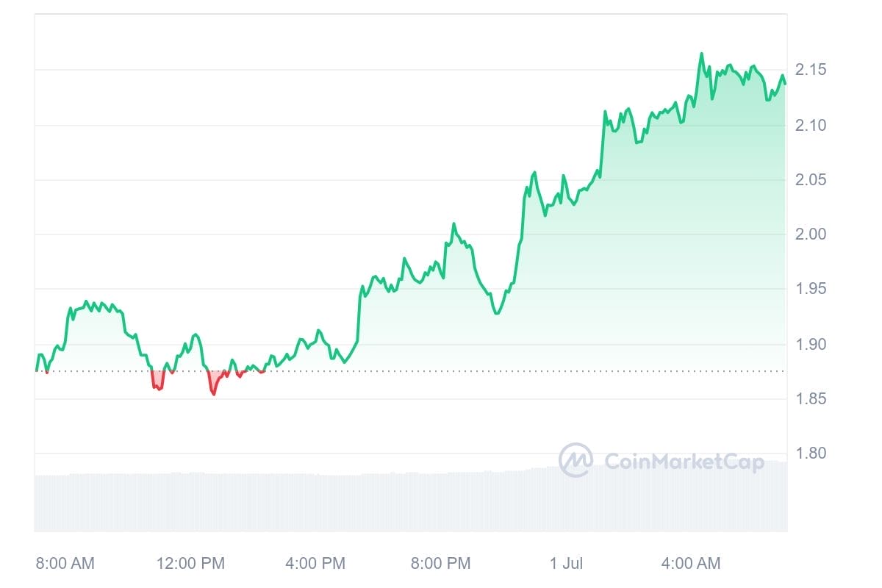Click the 4:00 AM time label
This screenshot has height=588, width=882.
[691, 564]
